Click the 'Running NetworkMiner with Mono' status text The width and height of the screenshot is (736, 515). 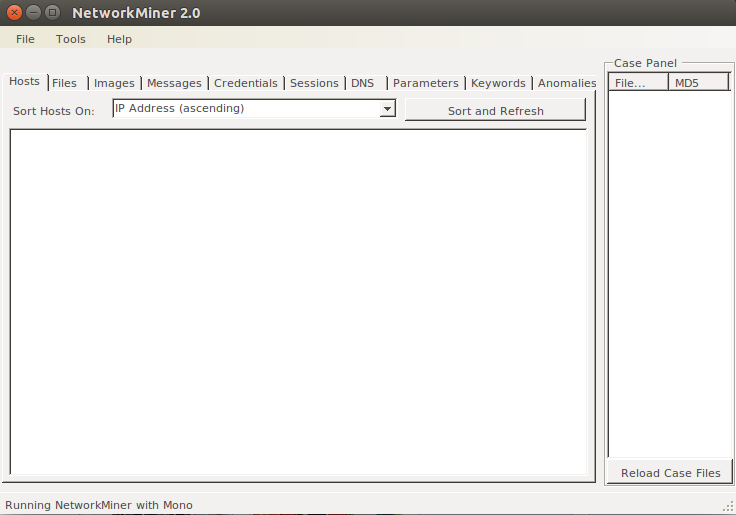(99, 505)
